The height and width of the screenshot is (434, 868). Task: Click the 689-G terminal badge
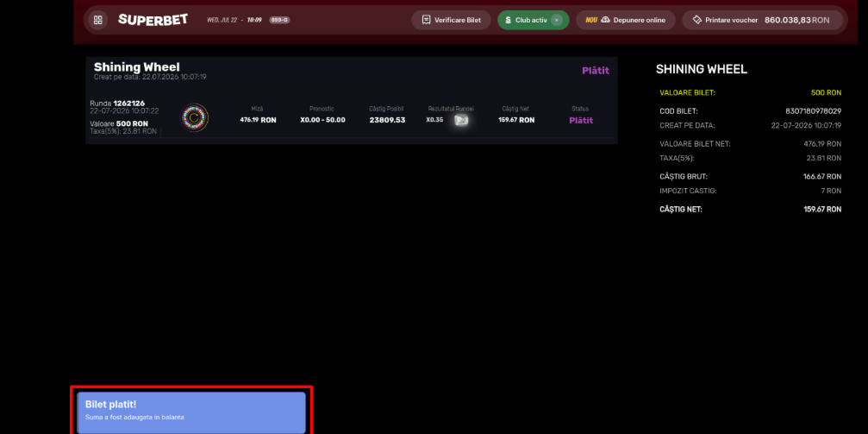pos(279,20)
